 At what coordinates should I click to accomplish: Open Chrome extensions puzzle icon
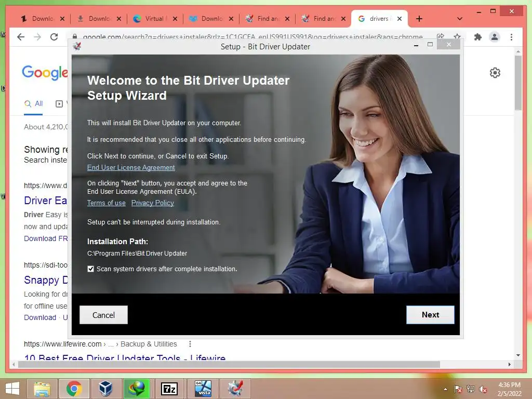point(478,37)
